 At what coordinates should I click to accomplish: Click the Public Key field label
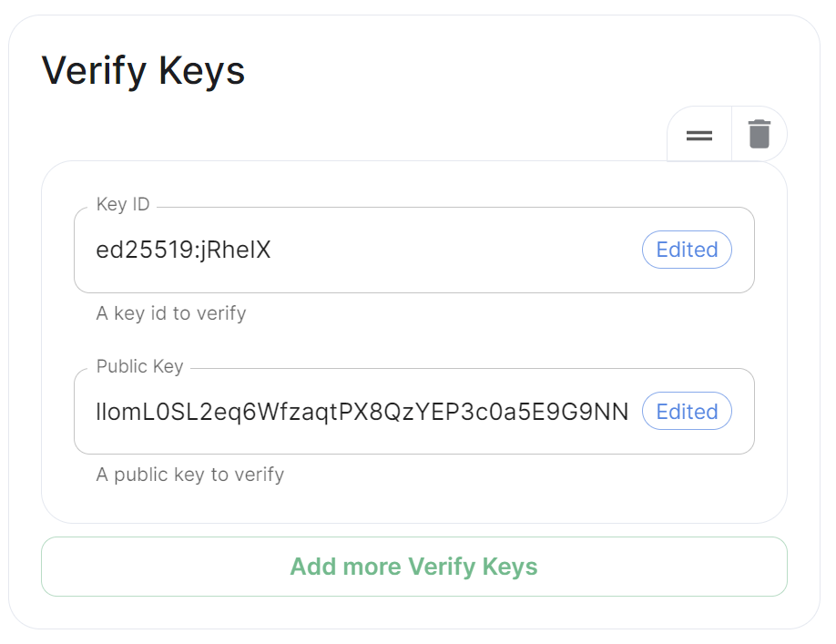tap(139, 366)
